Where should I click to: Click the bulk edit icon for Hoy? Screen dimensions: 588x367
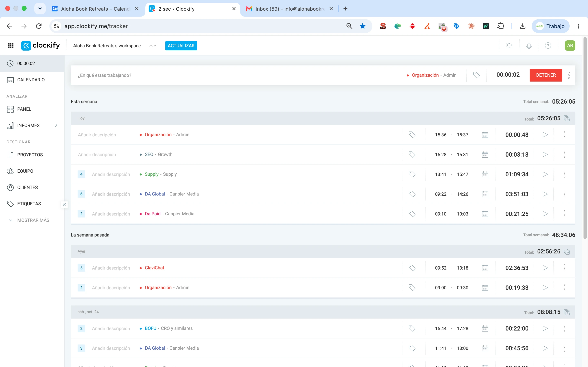click(x=567, y=118)
